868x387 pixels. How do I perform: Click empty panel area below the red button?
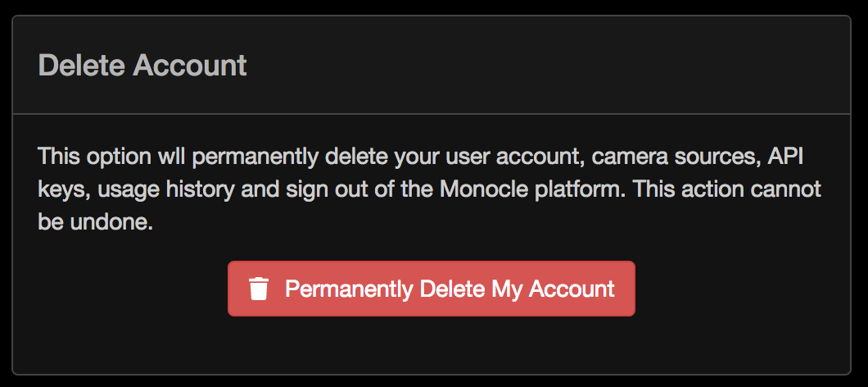[x=432, y=345]
